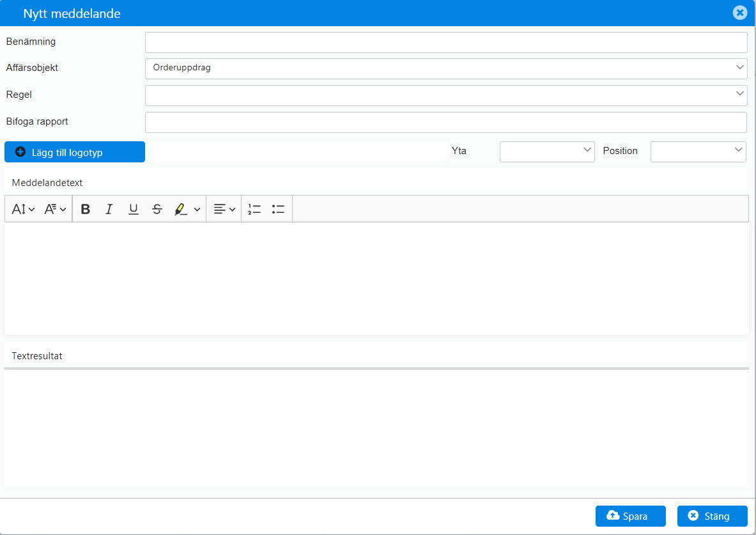Open highlight color dropdown arrow

197,210
